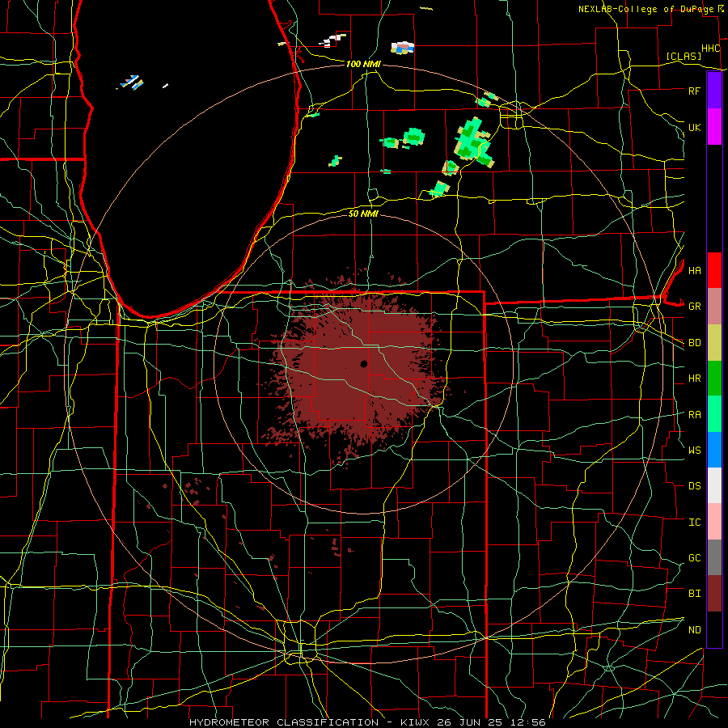Screen dimensions: 728x728
Task: Click the DS legend label text
Action: click(694, 486)
